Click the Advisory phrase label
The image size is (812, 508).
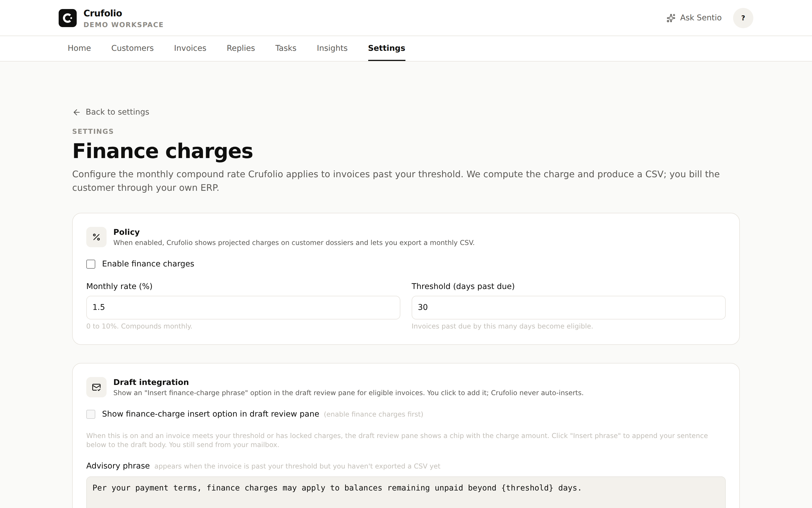click(118, 466)
